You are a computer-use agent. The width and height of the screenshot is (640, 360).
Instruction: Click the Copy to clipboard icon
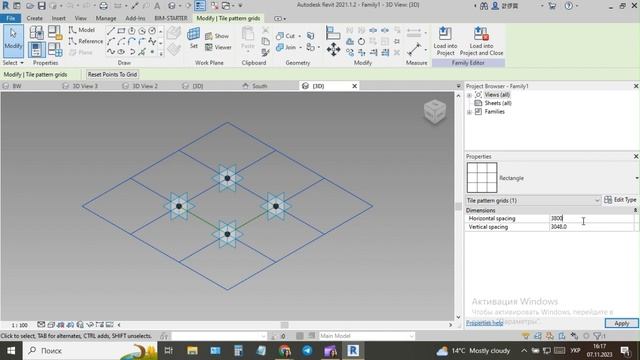pyautogui.click(x=265, y=41)
